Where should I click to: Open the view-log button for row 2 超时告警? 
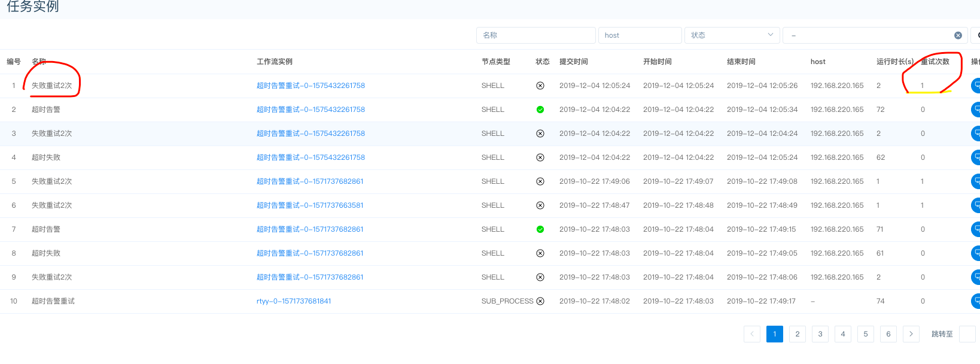tap(976, 110)
